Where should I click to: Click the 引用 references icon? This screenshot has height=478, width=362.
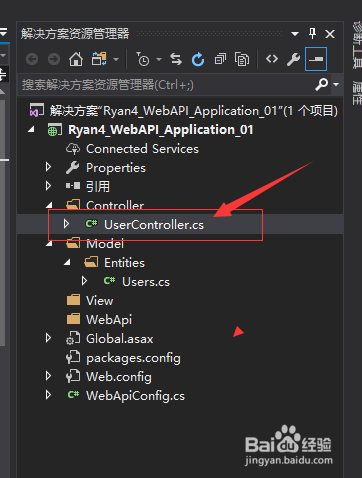73,186
